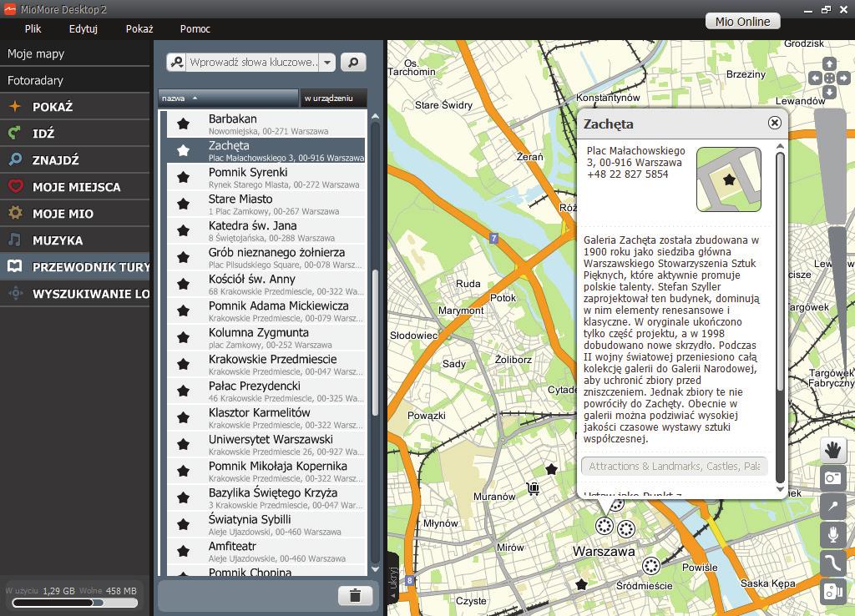Select Pomnik Mikołaja Kopernika entry
Image resolution: width=855 pixels, height=616 pixels.
click(266, 471)
